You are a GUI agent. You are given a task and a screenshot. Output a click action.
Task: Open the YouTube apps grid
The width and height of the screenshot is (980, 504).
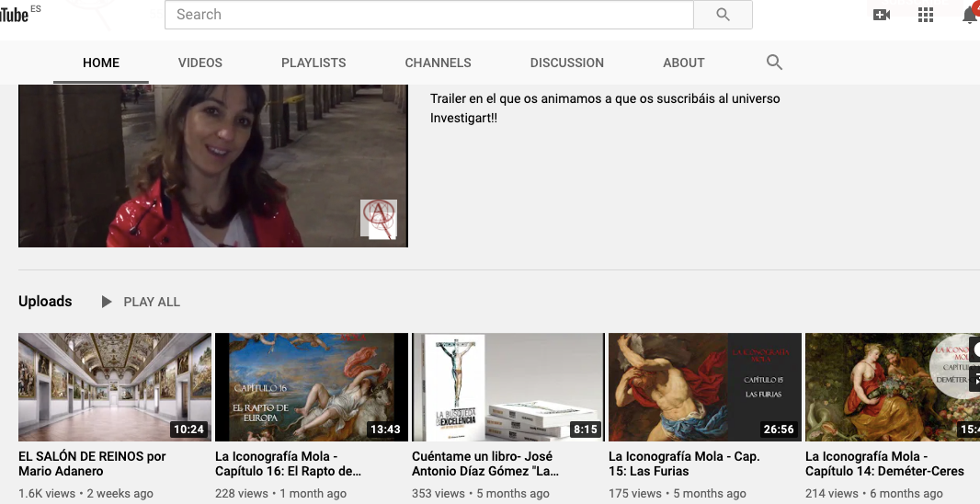point(926,15)
